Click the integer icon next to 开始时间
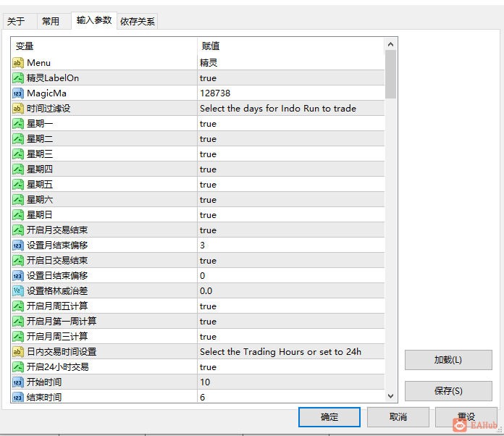Viewport: 504px width, 436px height. coord(18,382)
